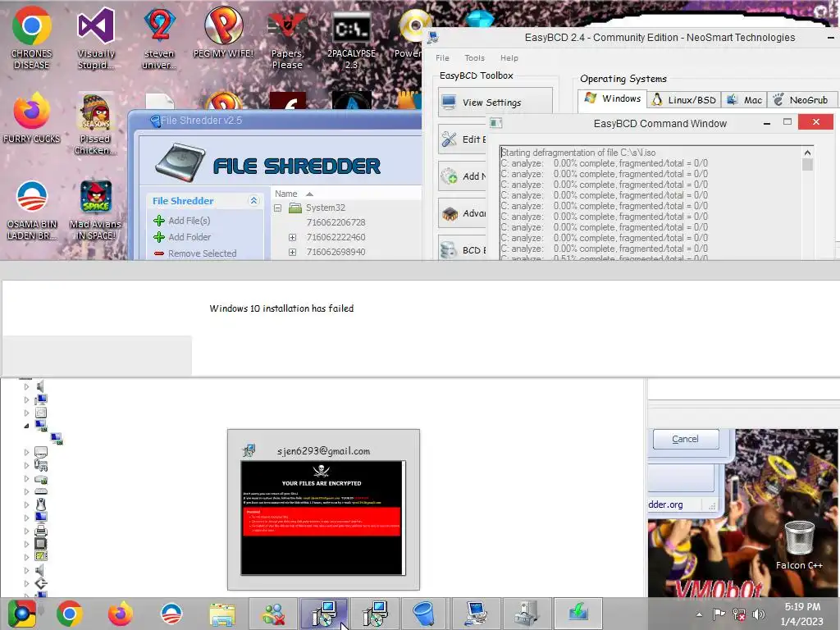Select the FURRY CUCKS Firefox desktop icon
This screenshot has height=630, width=840.
click(32, 118)
